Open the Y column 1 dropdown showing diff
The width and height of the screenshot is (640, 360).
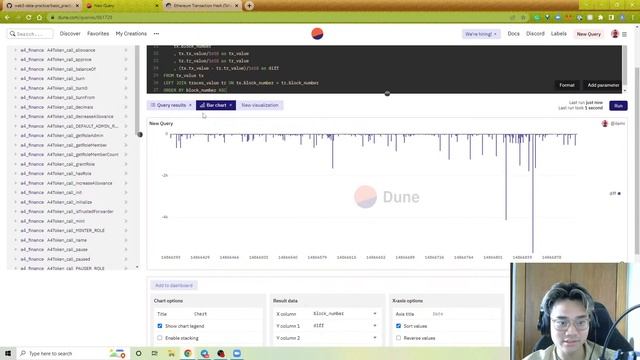click(345, 326)
